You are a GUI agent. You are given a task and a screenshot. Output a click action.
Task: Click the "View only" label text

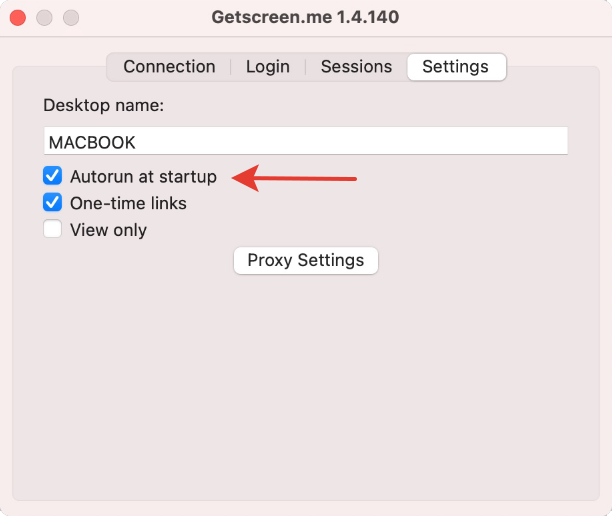click(108, 230)
